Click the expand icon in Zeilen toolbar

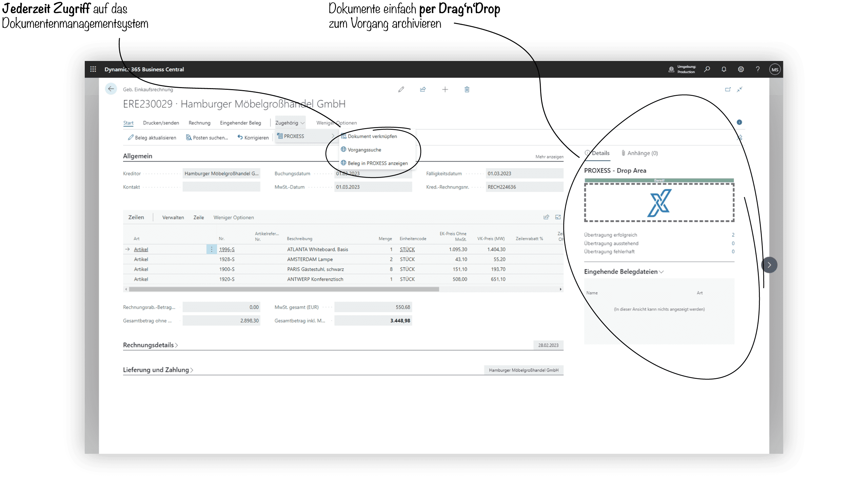coord(558,217)
